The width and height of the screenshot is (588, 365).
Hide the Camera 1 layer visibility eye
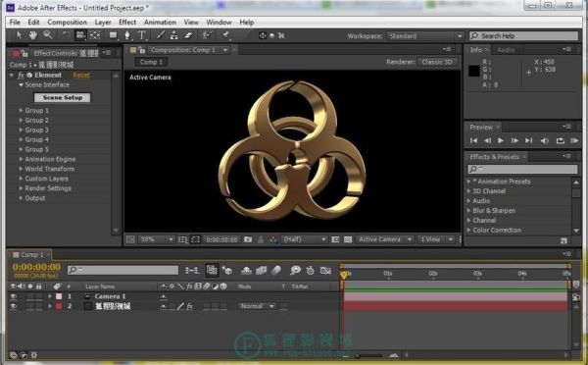tap(14, 296)
